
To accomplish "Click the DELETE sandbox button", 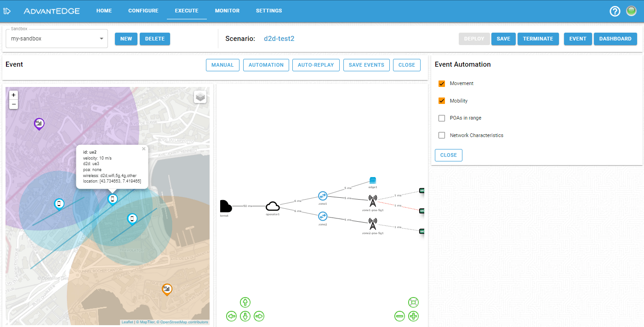I will click(155, 39).
